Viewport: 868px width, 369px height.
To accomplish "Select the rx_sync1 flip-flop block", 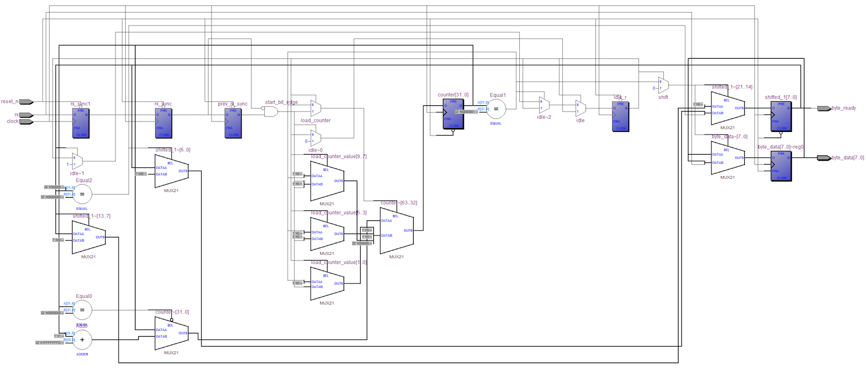I will (81, 122).
